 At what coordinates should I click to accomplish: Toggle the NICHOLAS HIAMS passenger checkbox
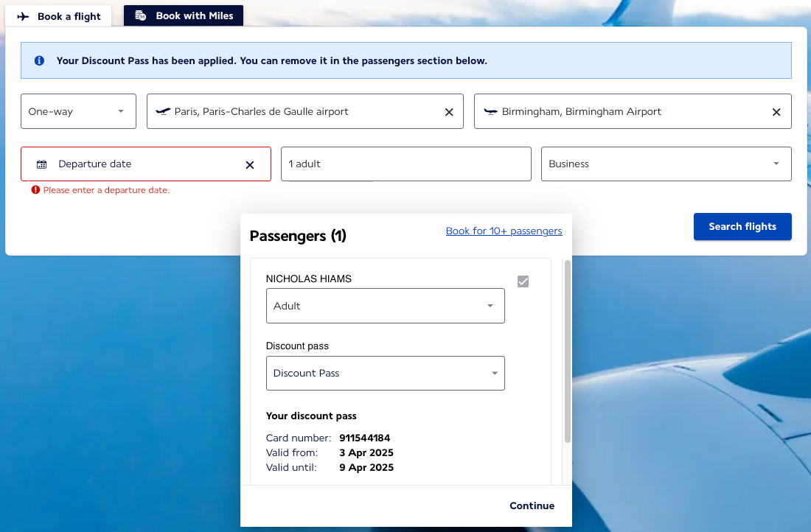point(523,281)
